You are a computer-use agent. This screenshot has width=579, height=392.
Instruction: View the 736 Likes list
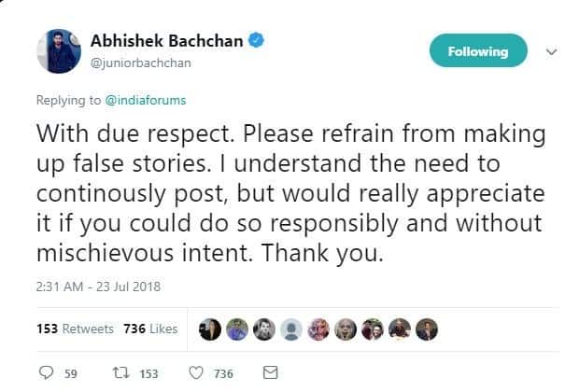pos(150,329)
